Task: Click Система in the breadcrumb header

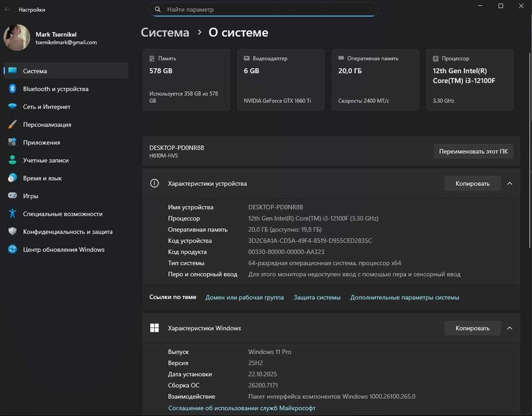Action: [165, 33]
